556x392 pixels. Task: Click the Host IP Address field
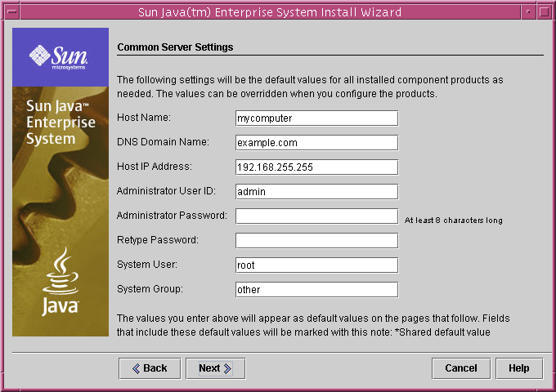coord(316,167)
